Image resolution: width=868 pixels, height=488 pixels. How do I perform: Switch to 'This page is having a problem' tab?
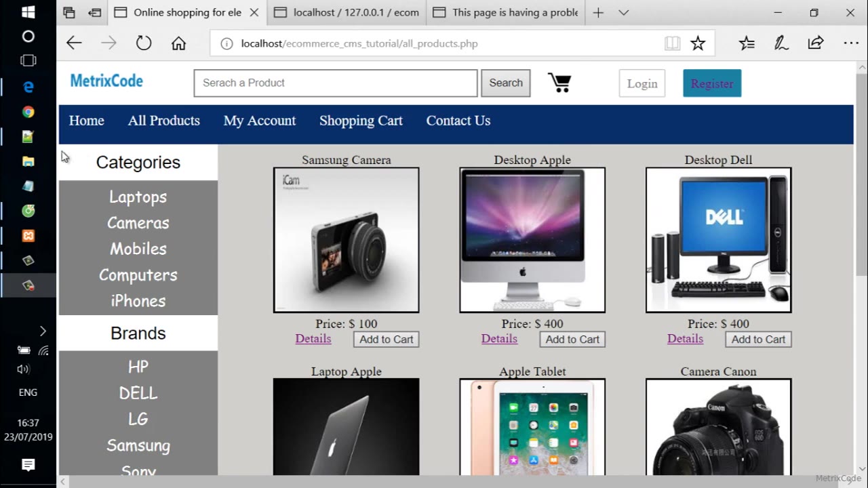(x=505, y=12)
